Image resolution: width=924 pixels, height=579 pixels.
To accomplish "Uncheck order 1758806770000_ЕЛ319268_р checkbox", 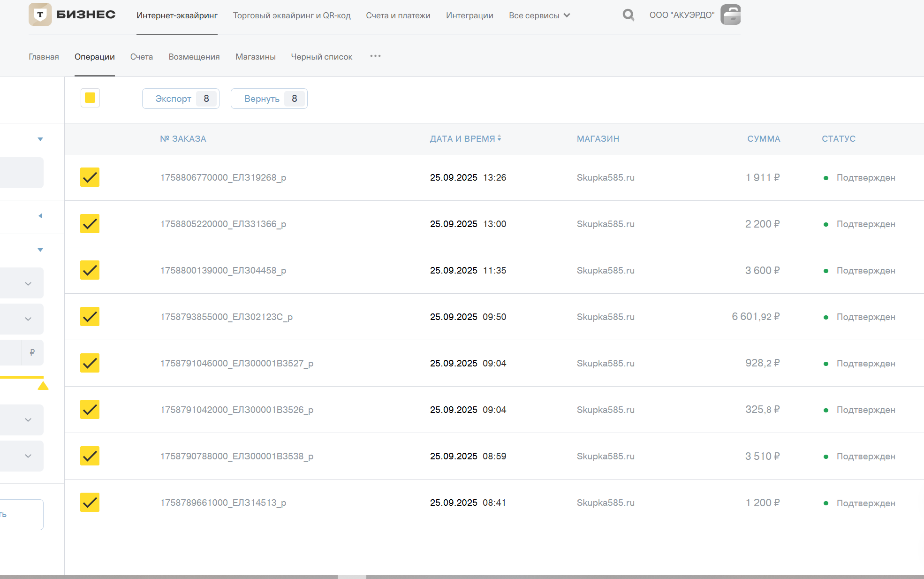I will coord(90,177).
